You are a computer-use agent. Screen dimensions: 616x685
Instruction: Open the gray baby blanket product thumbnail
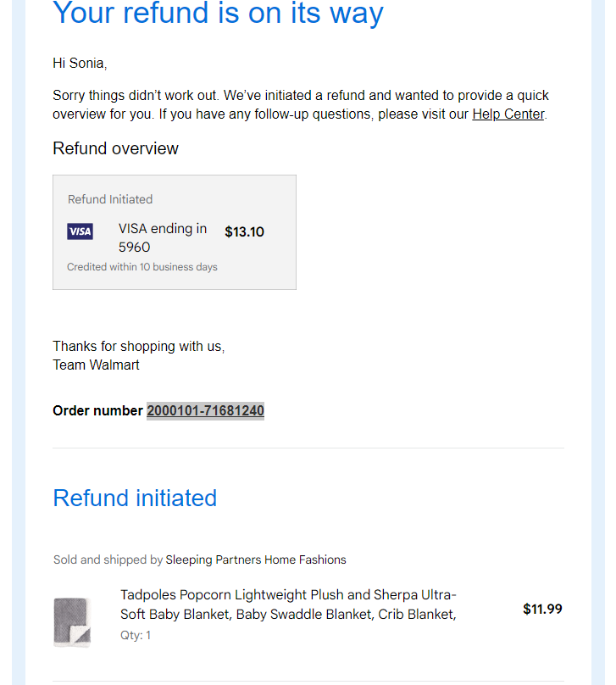point(72,621)
